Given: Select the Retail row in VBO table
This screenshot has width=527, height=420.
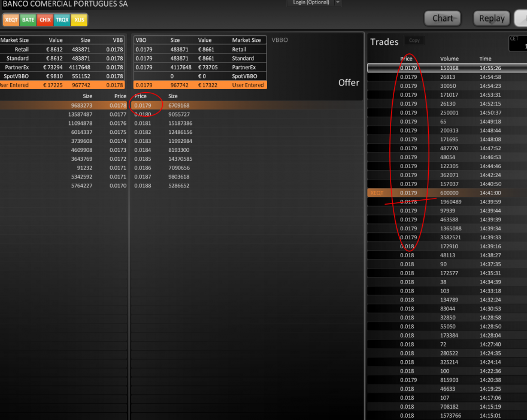Looking at the screenshot, I should [200, 49].
